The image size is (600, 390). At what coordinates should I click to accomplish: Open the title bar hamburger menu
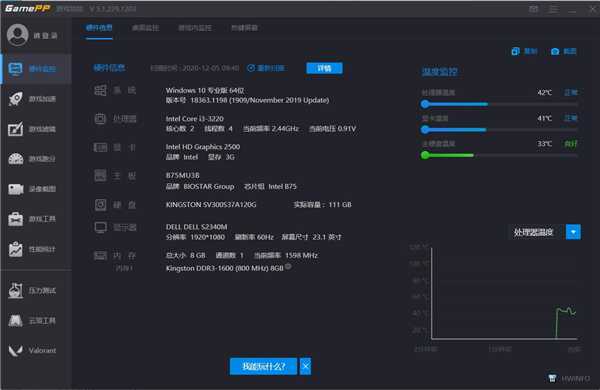(x=553, y=9)
